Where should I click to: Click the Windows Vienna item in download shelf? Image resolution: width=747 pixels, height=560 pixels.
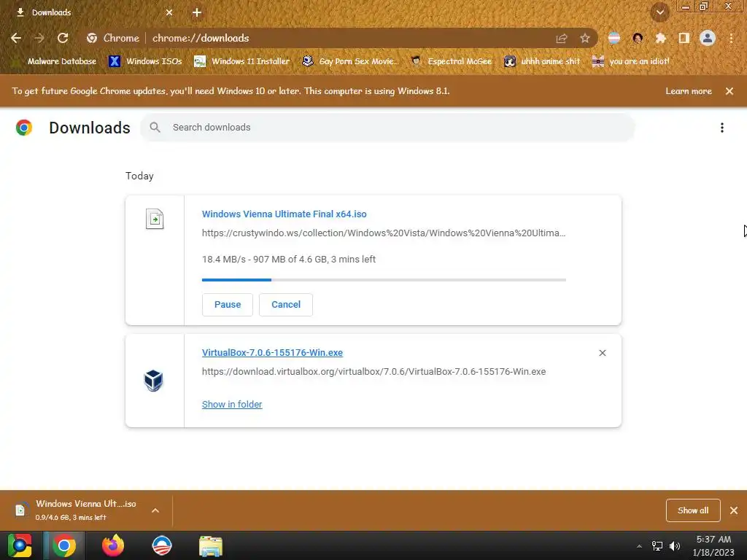point(76,510)
